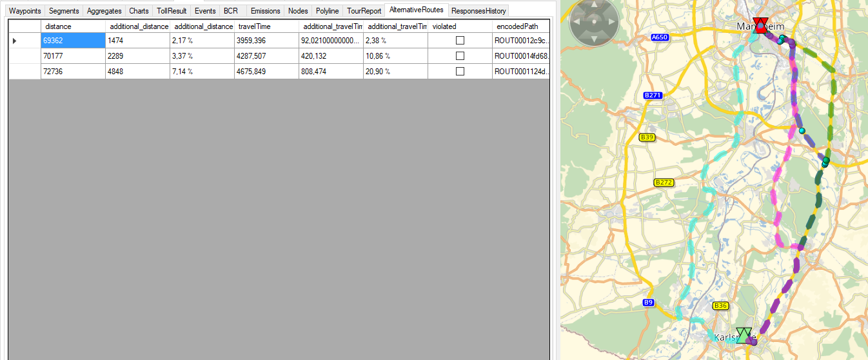Click the green start marker at Karlsruhe
Viewport: 868px width, 360px height.
click(x=744, y=334)
